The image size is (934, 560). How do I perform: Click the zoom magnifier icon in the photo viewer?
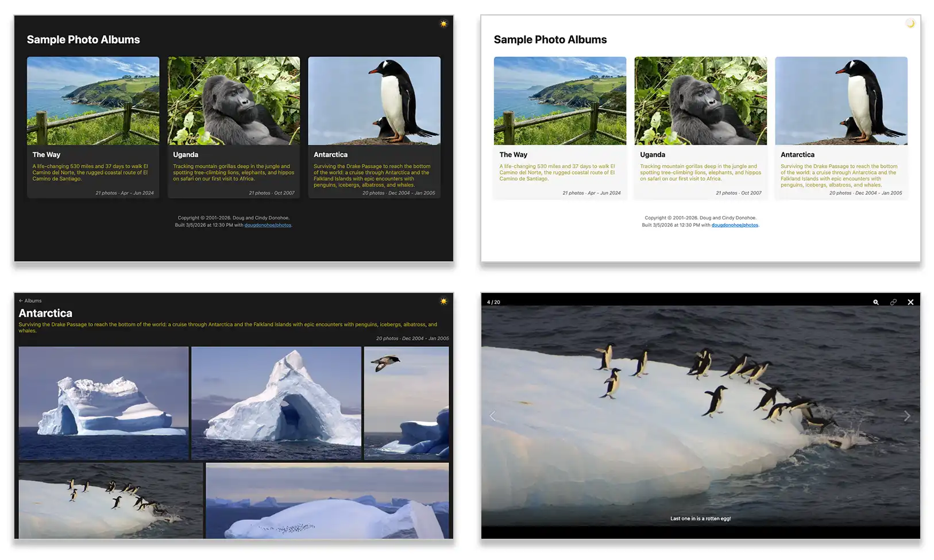[x=875, y=302]
